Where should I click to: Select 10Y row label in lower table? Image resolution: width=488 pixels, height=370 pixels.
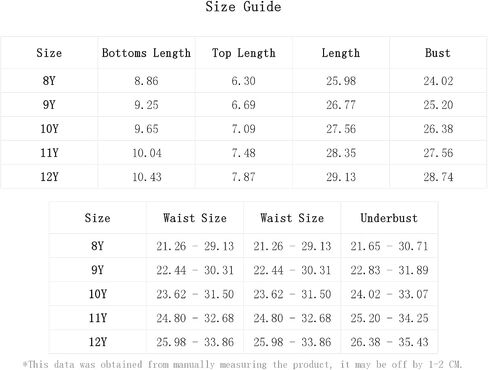tap(98, 294)
